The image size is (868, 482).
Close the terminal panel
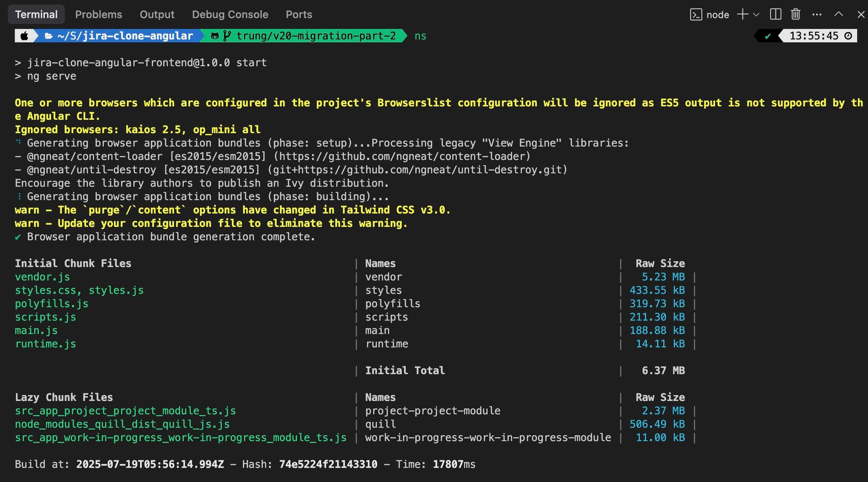tap(861, 14)
